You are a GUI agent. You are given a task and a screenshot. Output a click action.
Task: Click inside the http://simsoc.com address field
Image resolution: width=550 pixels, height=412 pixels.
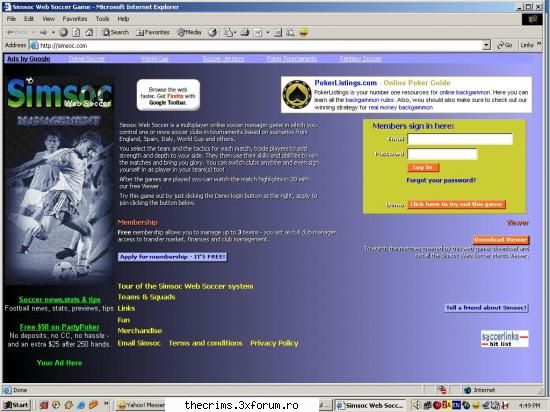click(256, 46)
